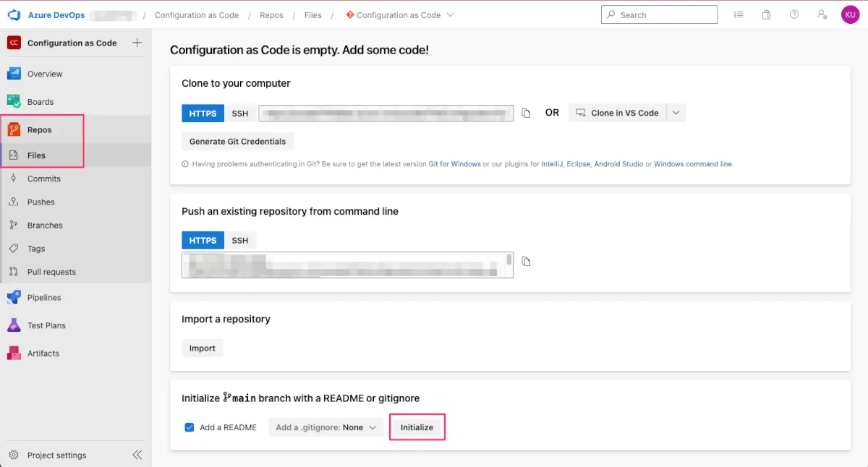Open the Marketplace shopping bag icon
Viewport: 868px width, 467px height.
pos(766,14)
